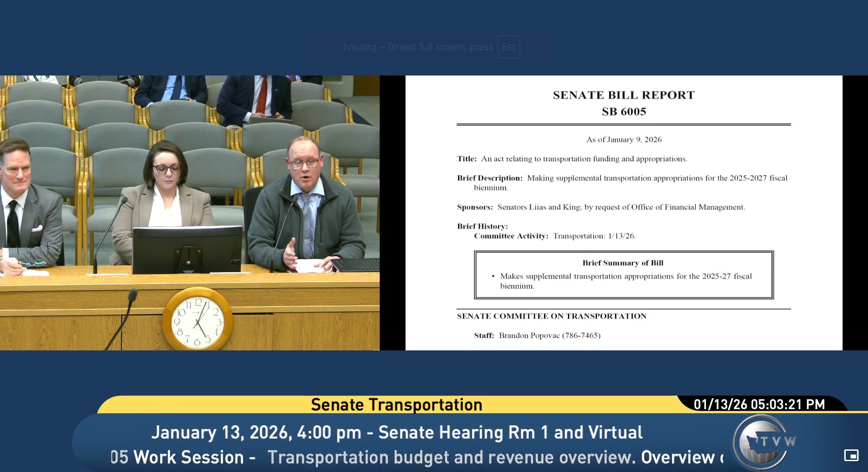Click the 'SB 6005' bill number
The image size is (868, 472).
(x=624, y=112)
